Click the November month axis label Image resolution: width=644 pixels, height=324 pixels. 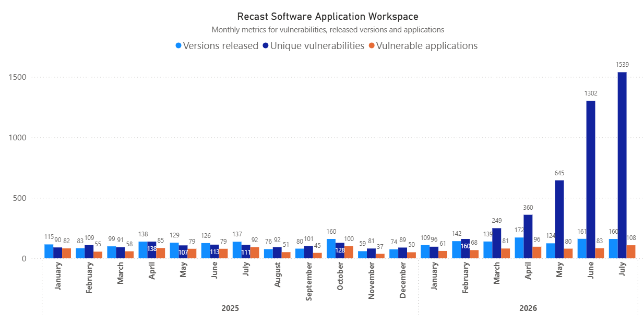tap(371, 281)
